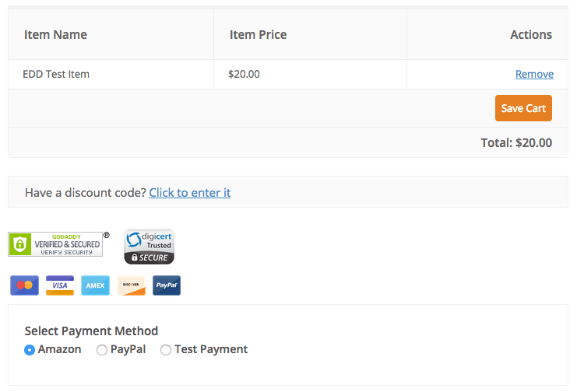The width and height of the screenshot is (577, 392).
Task: Click the Actions column header
Action: pos(531,34)
